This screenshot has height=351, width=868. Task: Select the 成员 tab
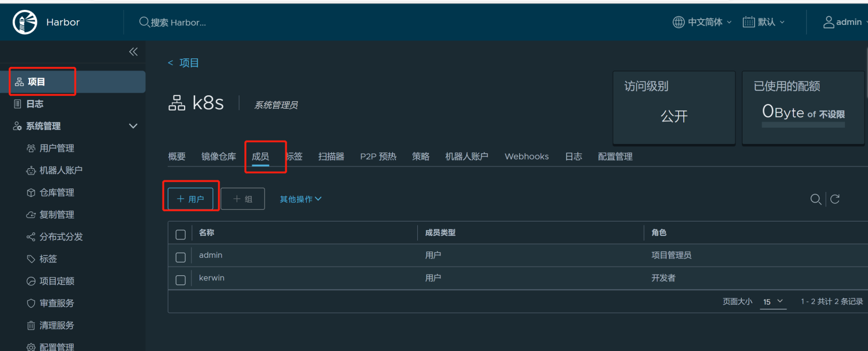click(260, 156)
